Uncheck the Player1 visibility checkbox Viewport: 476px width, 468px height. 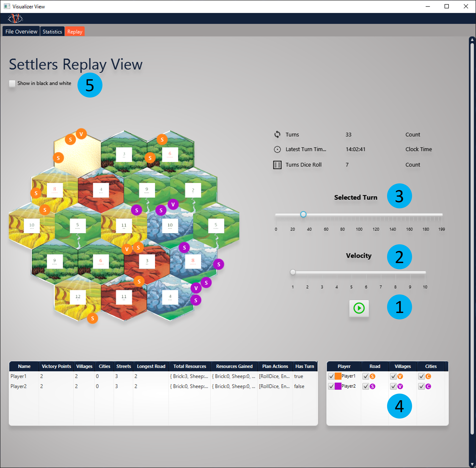tap(331, 376)
